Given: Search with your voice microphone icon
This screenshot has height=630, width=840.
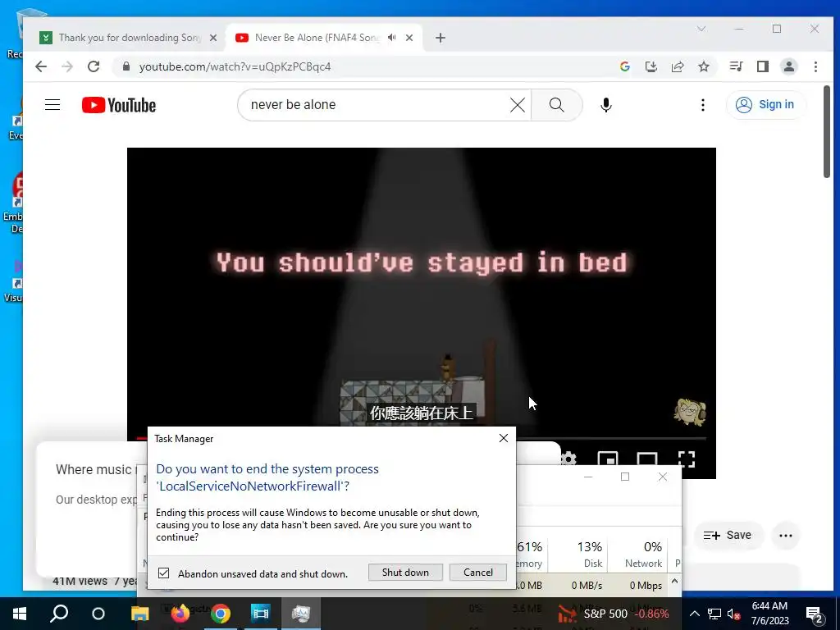Looking at the screenshot, I should [606, 105].
